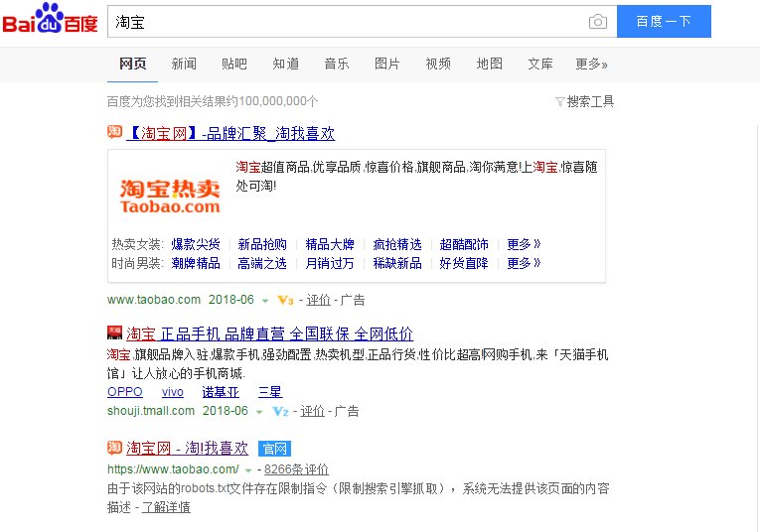This screenshot has width=760, height=532.
Task: Click the www.taobao.com green URL
Action: coord(154,300)
